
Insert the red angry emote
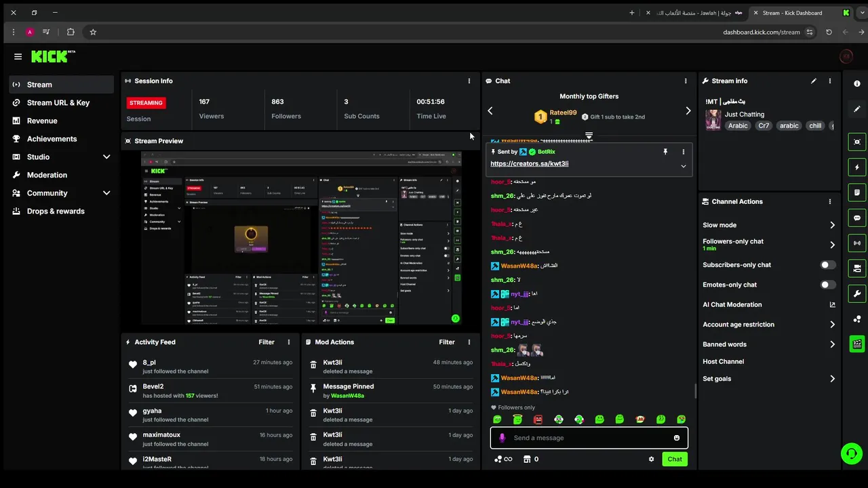pos(538,420)
